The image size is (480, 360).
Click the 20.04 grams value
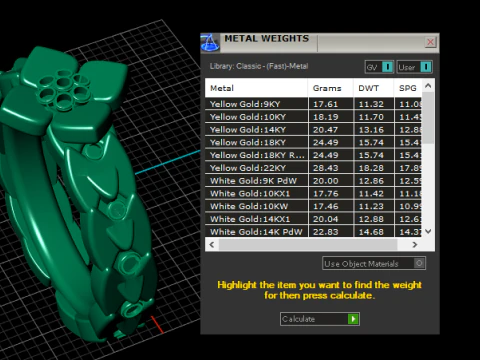click(x=325, y=219)
